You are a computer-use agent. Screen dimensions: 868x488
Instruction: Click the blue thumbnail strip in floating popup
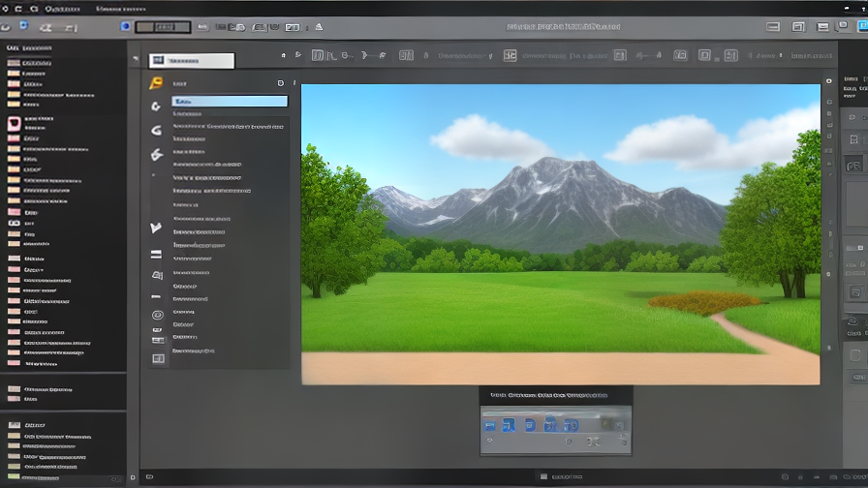pyautogui.click(x=534, y=424)
